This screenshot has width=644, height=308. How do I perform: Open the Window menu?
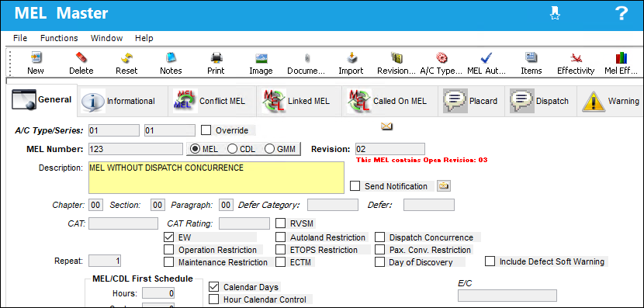107,38
